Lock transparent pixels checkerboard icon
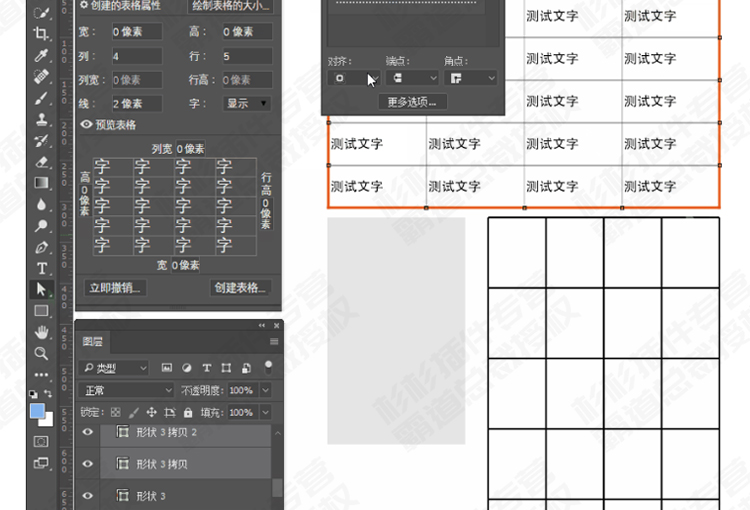750x510 pixels. click(x=116, y=412)
